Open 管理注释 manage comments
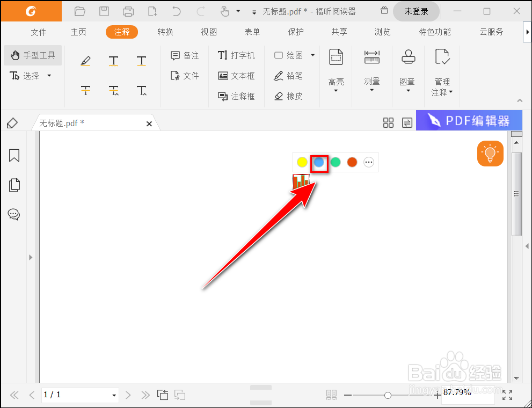Viewport: 532px width, 408px height. 442,72
